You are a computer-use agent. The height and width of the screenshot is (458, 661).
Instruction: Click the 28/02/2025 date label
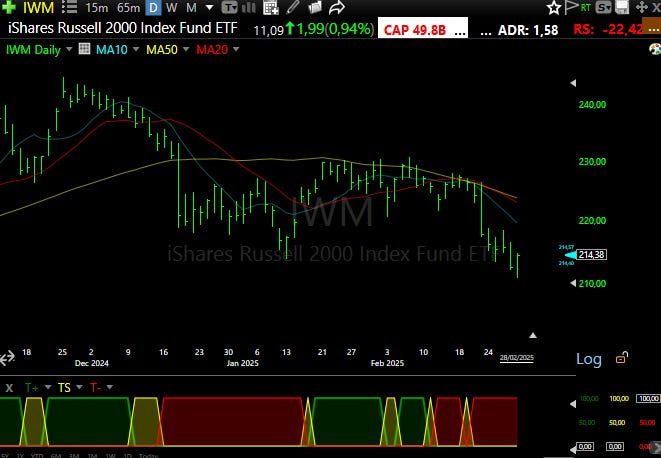(x=516, y=358)
